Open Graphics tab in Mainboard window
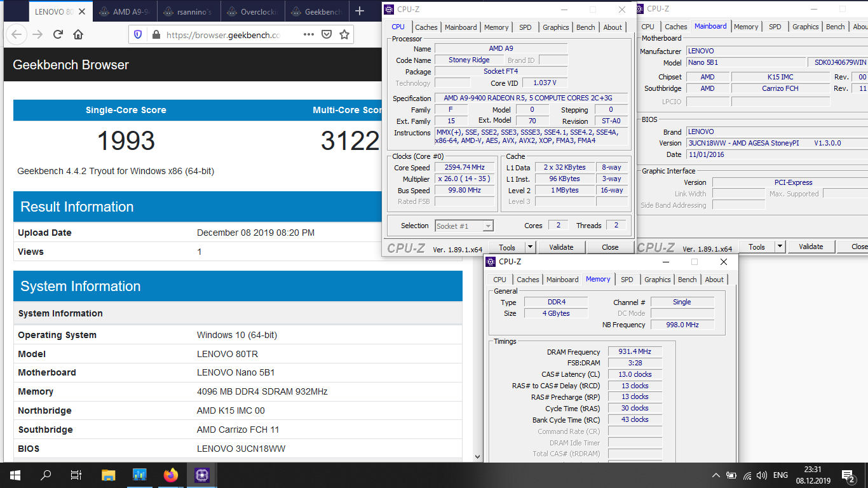Viewport: 868px width, 488px height. pyautogui.click(x=806, y=27)
